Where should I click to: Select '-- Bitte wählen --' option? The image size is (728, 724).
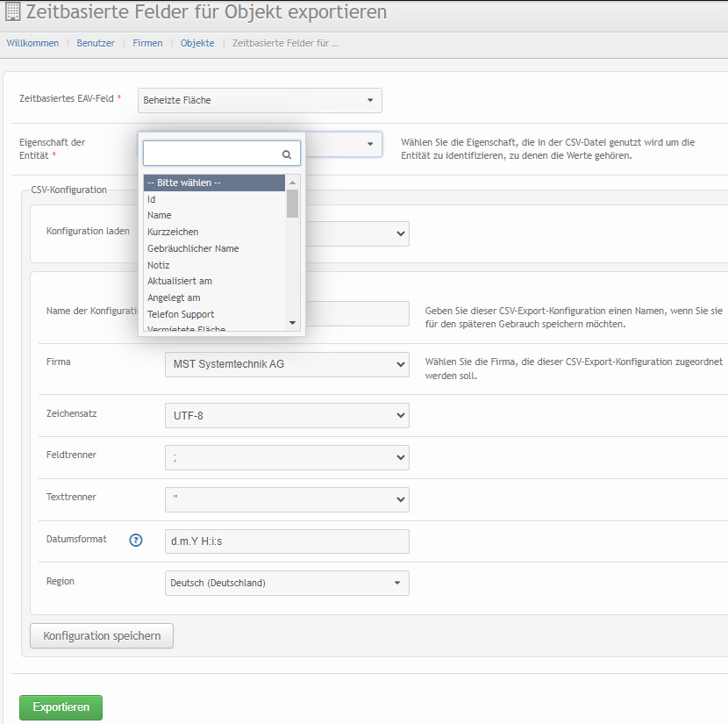(214, 183)
